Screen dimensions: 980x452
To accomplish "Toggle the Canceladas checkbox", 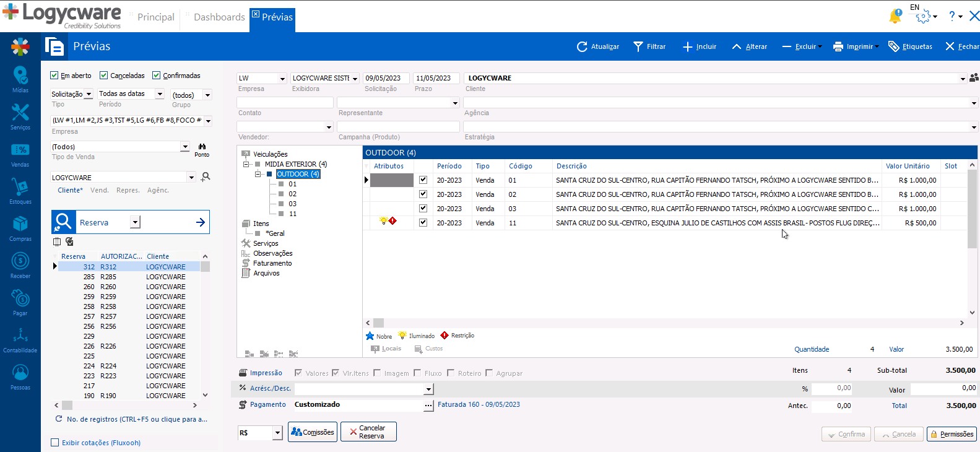I will tap(104, 76).
